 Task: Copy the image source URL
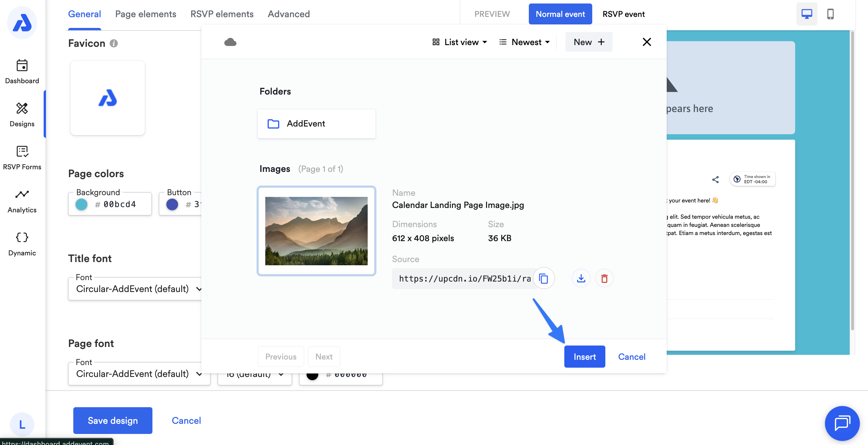pos(543,279)
